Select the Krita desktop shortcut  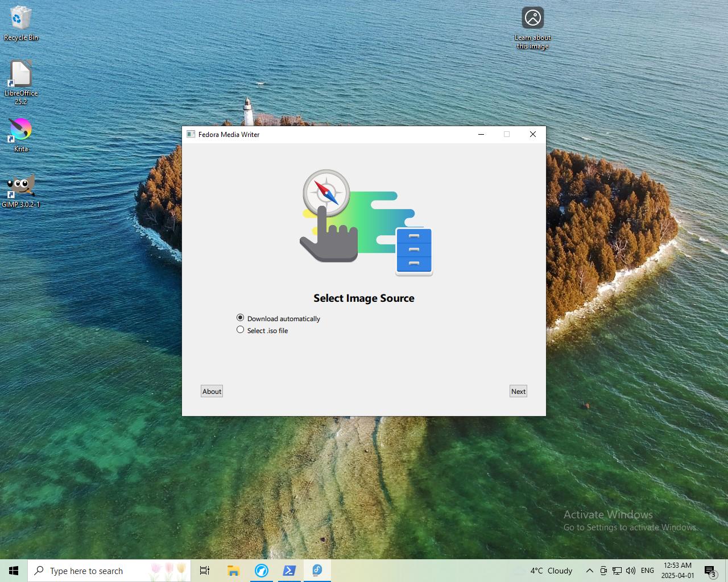click(21, 135)
